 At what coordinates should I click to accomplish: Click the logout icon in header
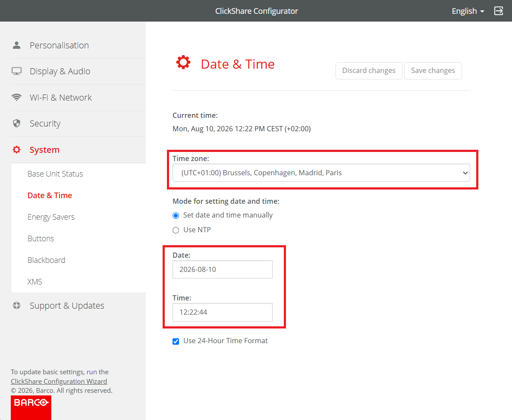click(499, 11)
